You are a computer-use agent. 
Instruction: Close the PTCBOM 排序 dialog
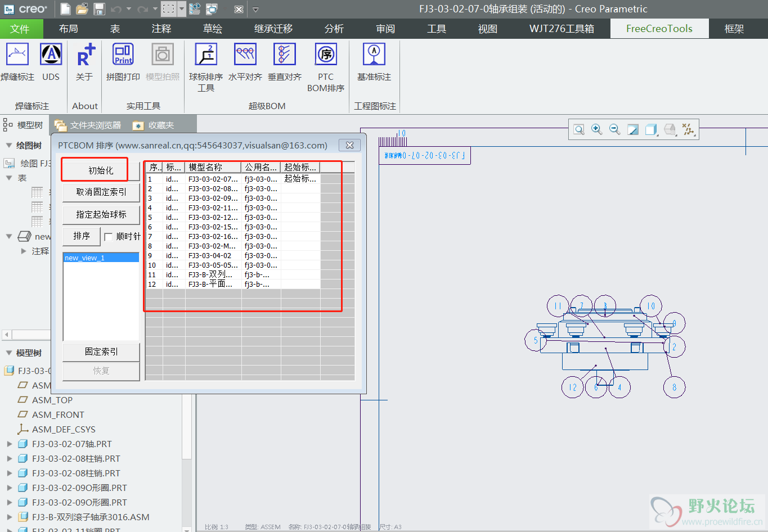click(349, 145)
